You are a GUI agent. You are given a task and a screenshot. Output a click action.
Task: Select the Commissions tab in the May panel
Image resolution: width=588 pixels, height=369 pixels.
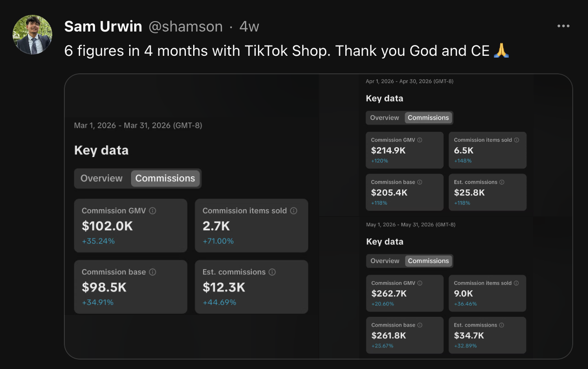click(429, 261)
